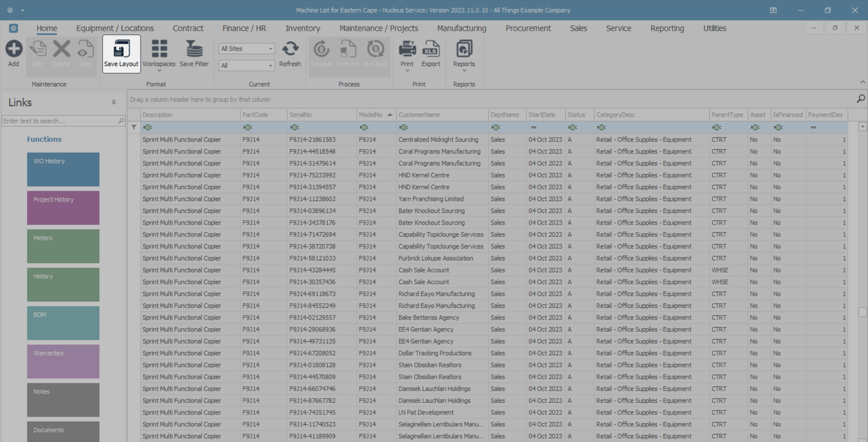Viewport: 868px width, 442px height.
Task: Open the Workspaces dropdown
Action: (x=159, y=71)
